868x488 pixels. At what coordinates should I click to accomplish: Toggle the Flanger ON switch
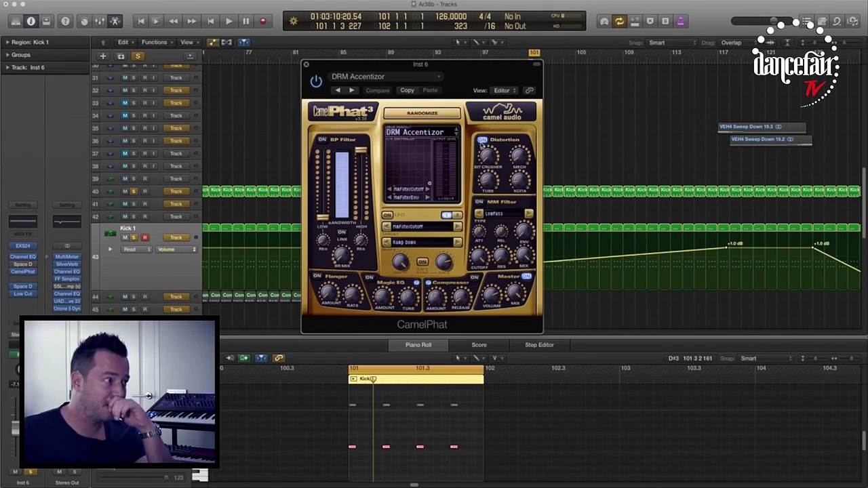click(x=317, y=277)
